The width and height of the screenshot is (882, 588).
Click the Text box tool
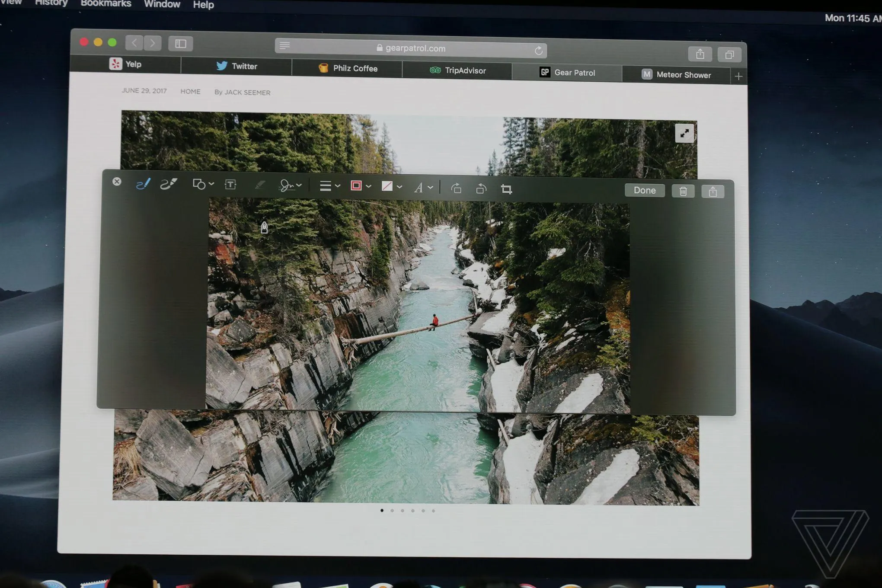230,185
